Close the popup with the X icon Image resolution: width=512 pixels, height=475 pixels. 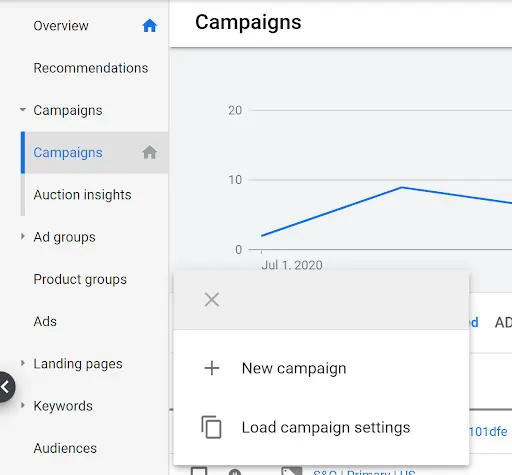pyautogui.click(x=212, y=299)
